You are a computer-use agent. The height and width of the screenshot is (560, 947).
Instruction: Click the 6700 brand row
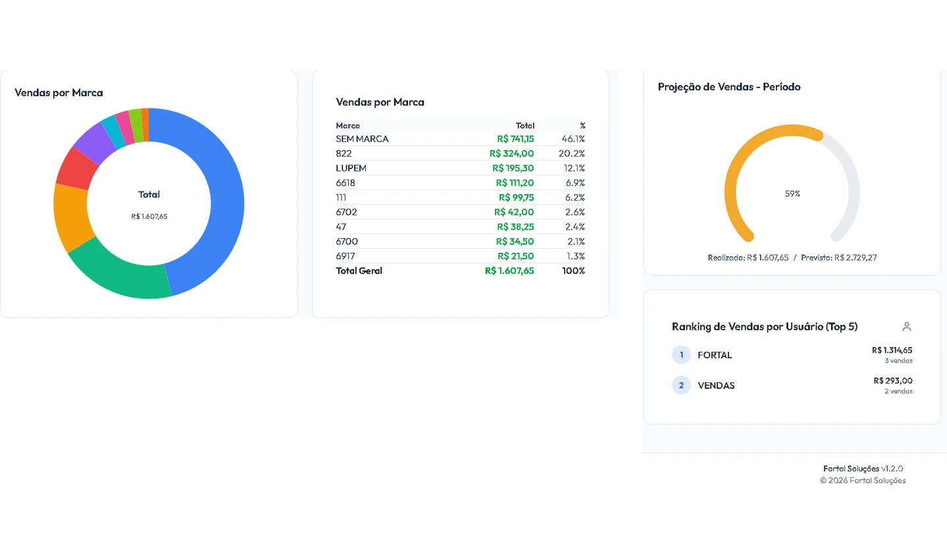[x=460, y=242]
